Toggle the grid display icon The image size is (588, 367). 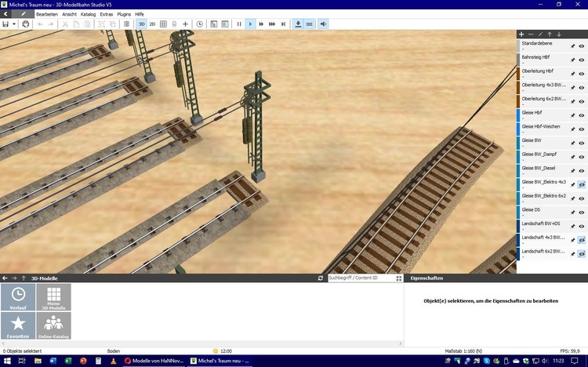point(163,24)
